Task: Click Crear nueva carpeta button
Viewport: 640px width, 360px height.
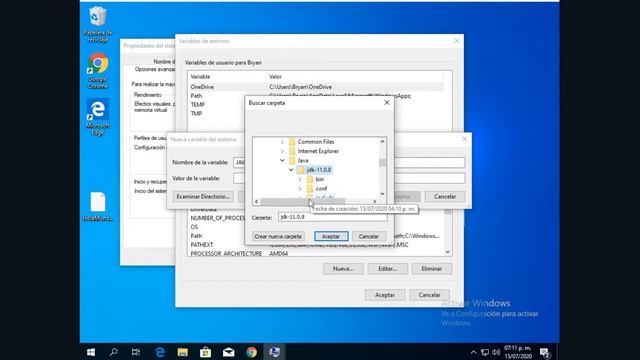Action: pos(278,236)
